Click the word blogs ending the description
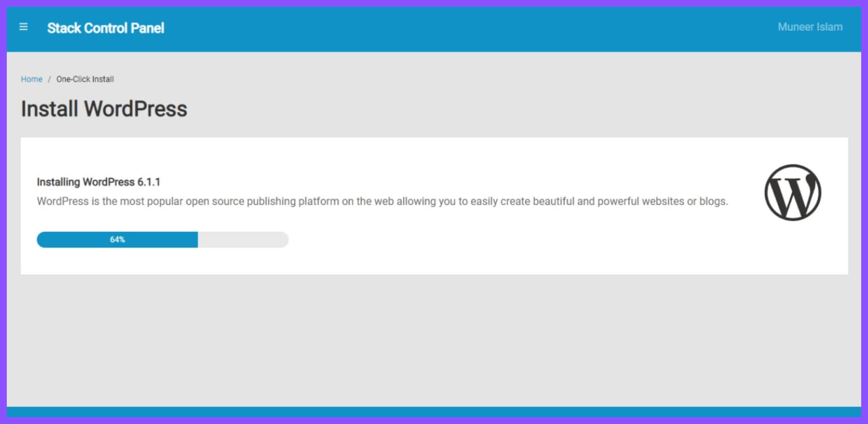This screenshot has width=868, height=424. [713, 201]
